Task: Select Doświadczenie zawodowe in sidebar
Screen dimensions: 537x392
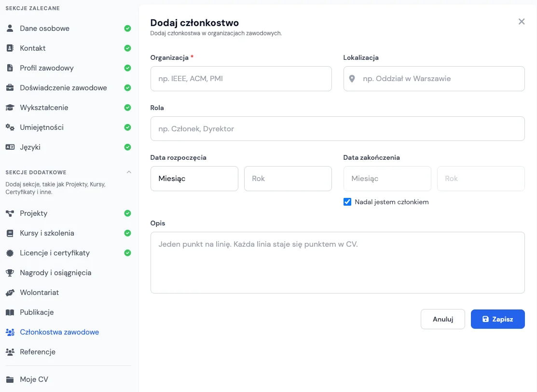Action: tap(69, 88)
